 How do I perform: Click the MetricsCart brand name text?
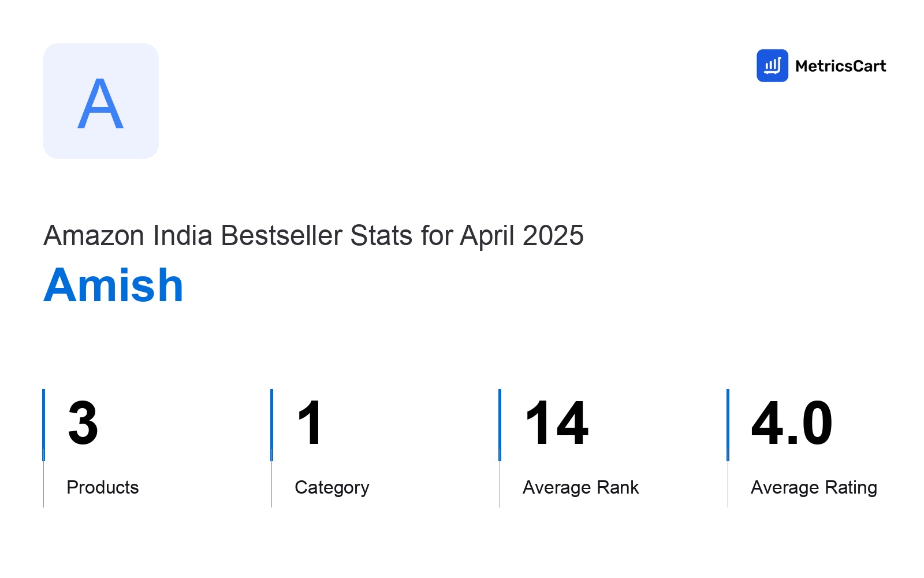(840, 66)
